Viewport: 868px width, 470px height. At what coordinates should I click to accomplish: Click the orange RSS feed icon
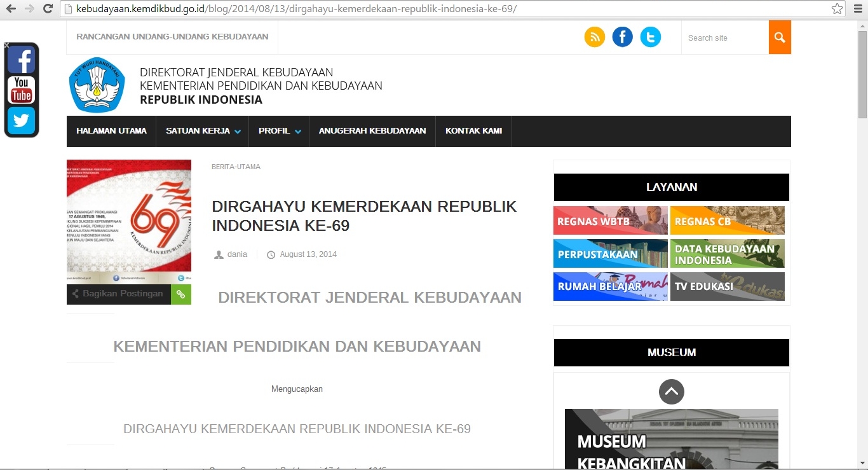594,38
